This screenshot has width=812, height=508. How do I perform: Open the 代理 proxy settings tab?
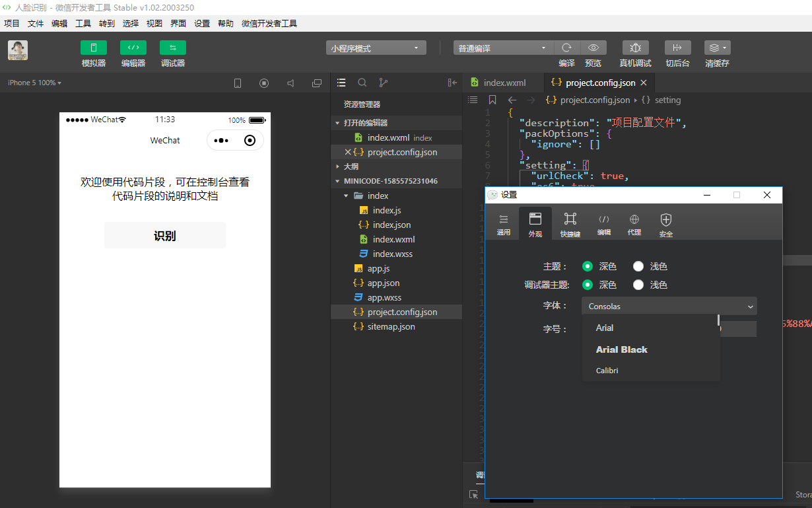(x=634, y=224)
